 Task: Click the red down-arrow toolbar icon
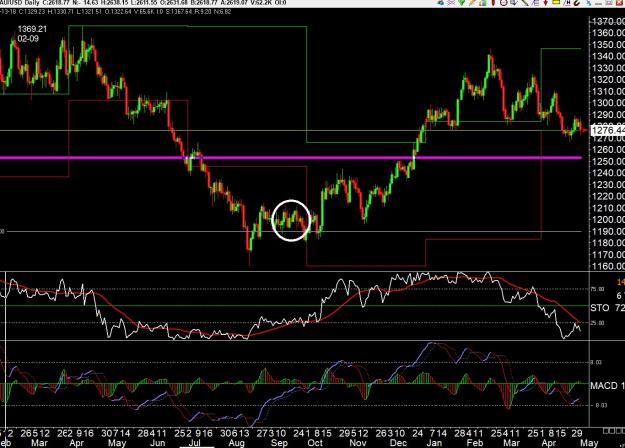pos(545,2)
